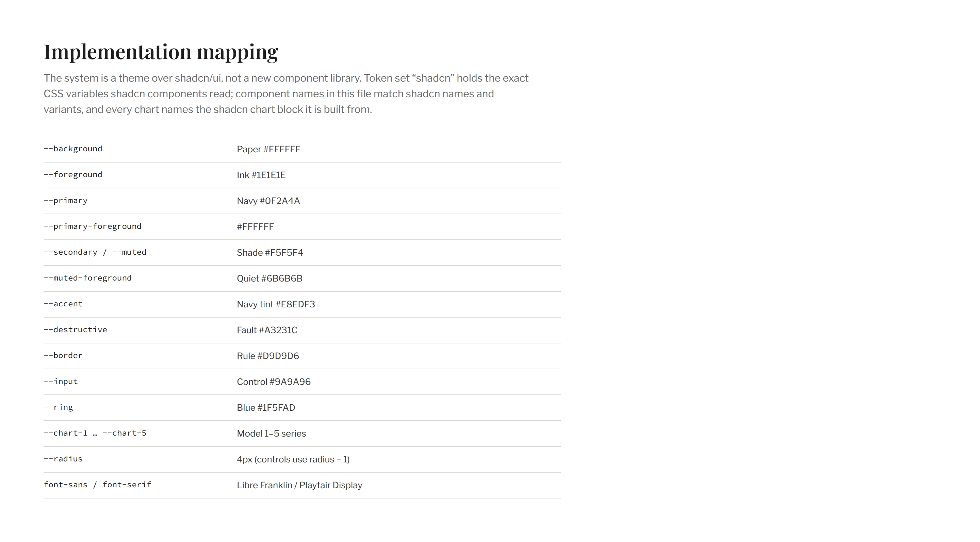
Task: Click the Ink #1E1E1E value
Action: (x=261, y=175)
